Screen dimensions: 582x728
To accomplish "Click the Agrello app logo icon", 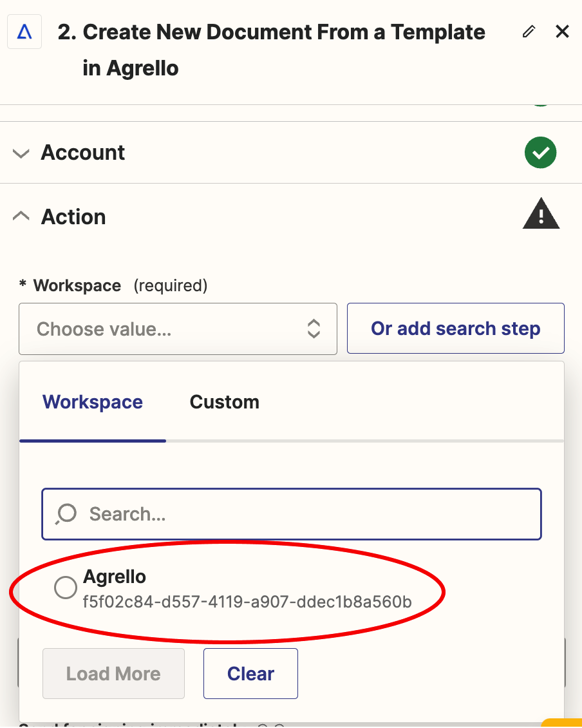I will click(x=24, y=32).
